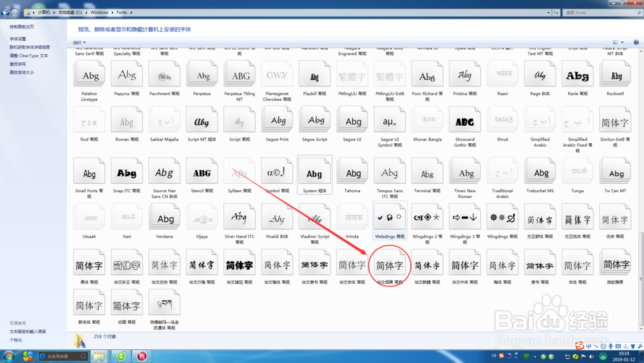
Task: Select the Palatino Linotype font icon
Action: pyautogui.click(x=90, y=74)
